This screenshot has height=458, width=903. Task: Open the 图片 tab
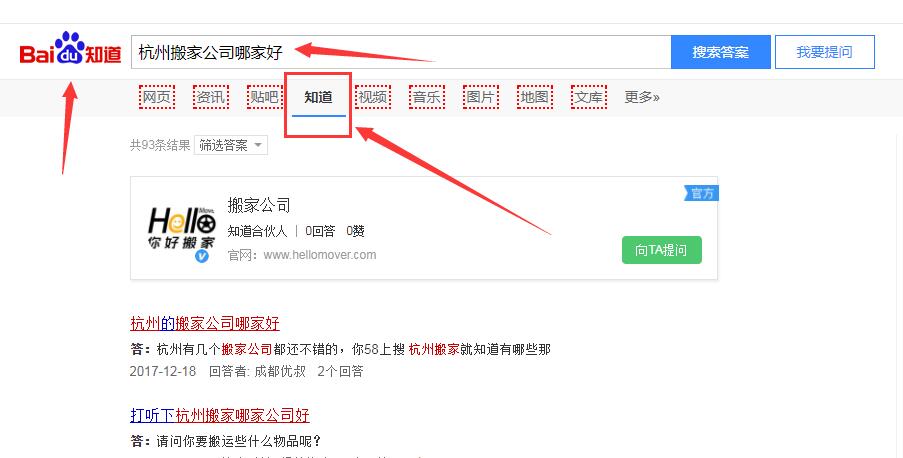(480, 97)
